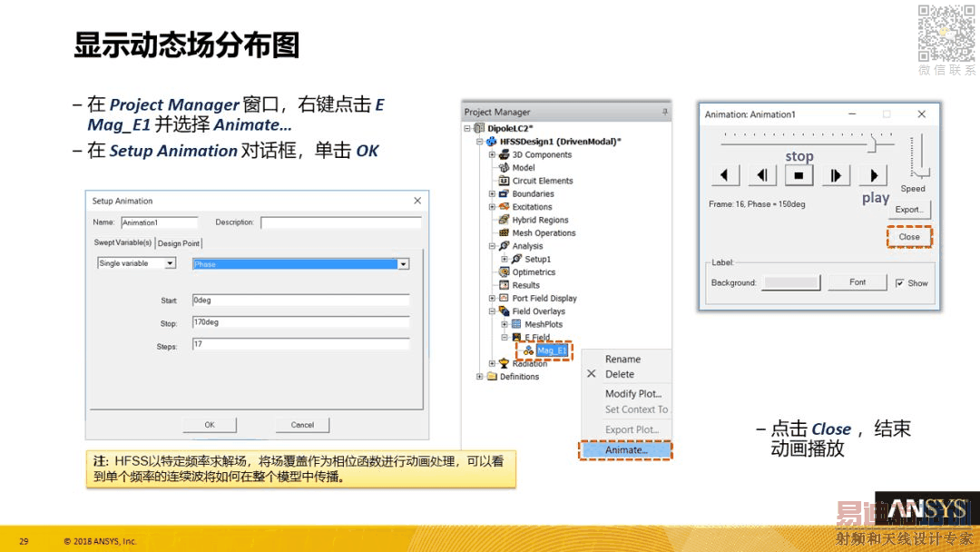Click the MeshPlots icon
The width and height of the screenshot is (980, 552).
point(516,324)
